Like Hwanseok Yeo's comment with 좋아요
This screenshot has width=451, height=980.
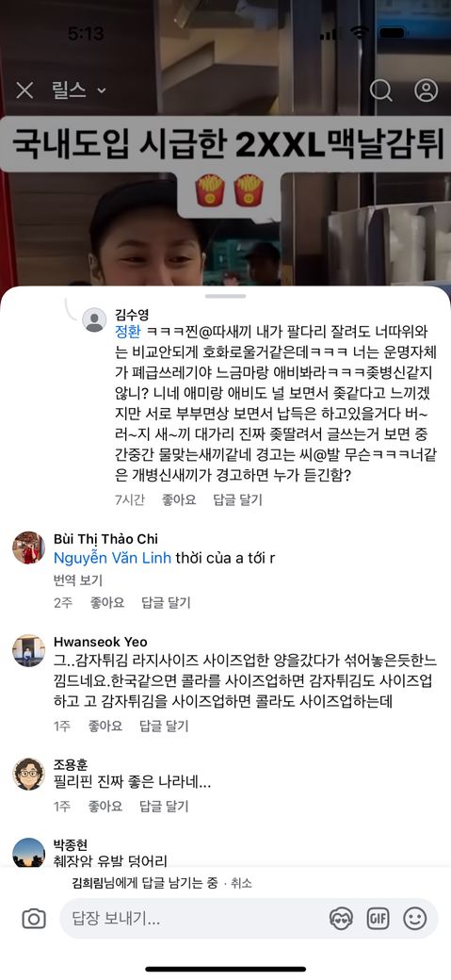(105, 726)
